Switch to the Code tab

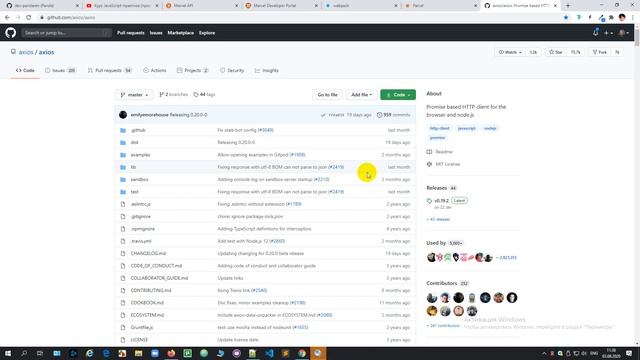(x=25, y=70)
